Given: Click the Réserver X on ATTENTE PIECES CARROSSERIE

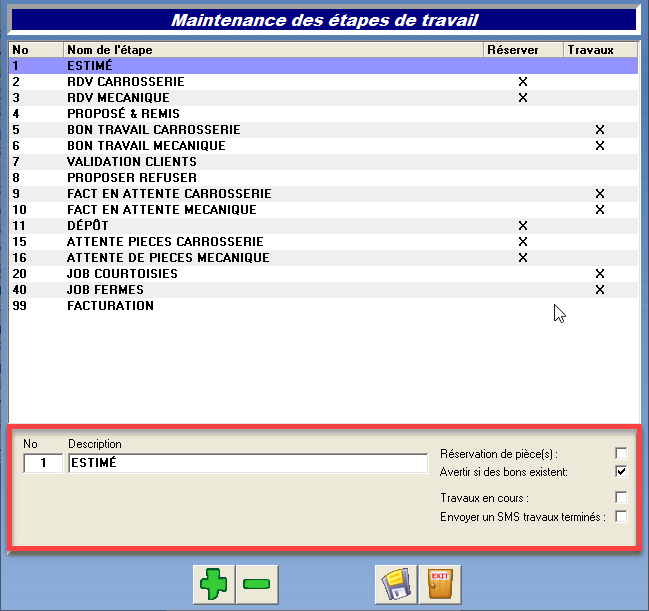Looking at the screenshot, I should point(523,242).
